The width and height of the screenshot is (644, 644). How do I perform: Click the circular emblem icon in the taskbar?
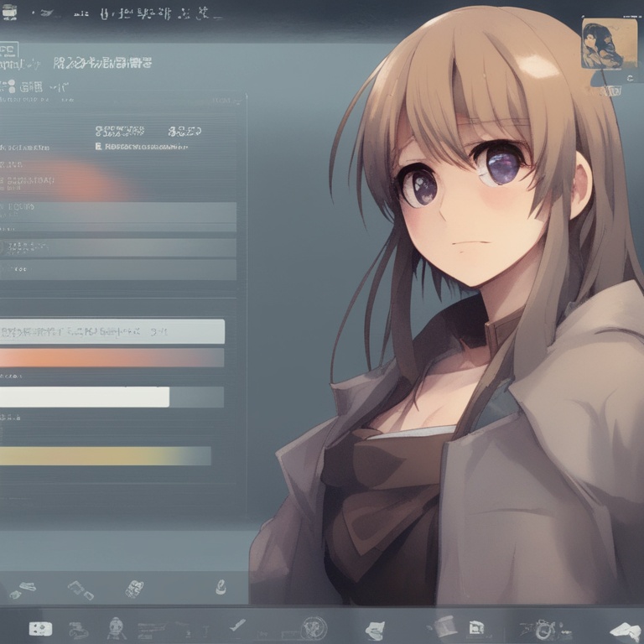pyautogui.click(x=314, y=627)
